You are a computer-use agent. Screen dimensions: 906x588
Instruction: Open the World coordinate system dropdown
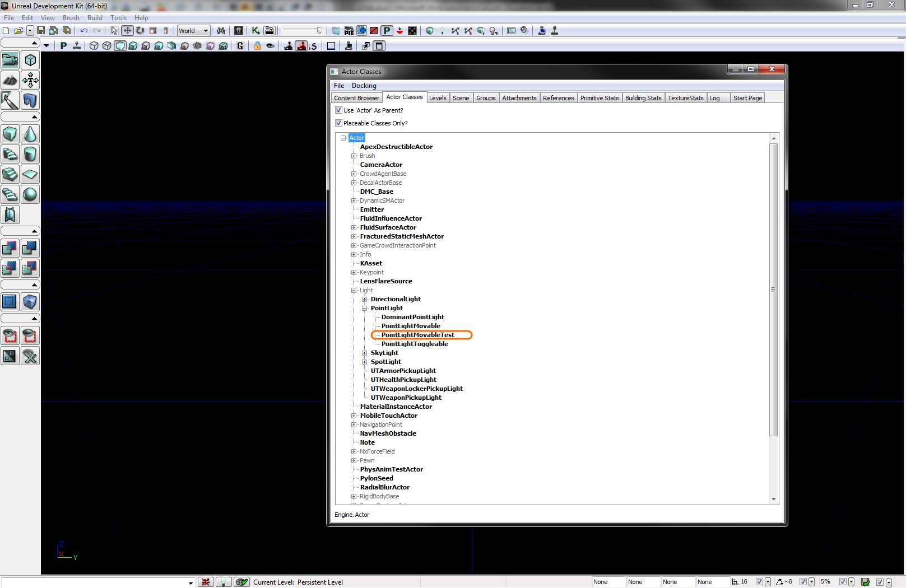point(193,31)
